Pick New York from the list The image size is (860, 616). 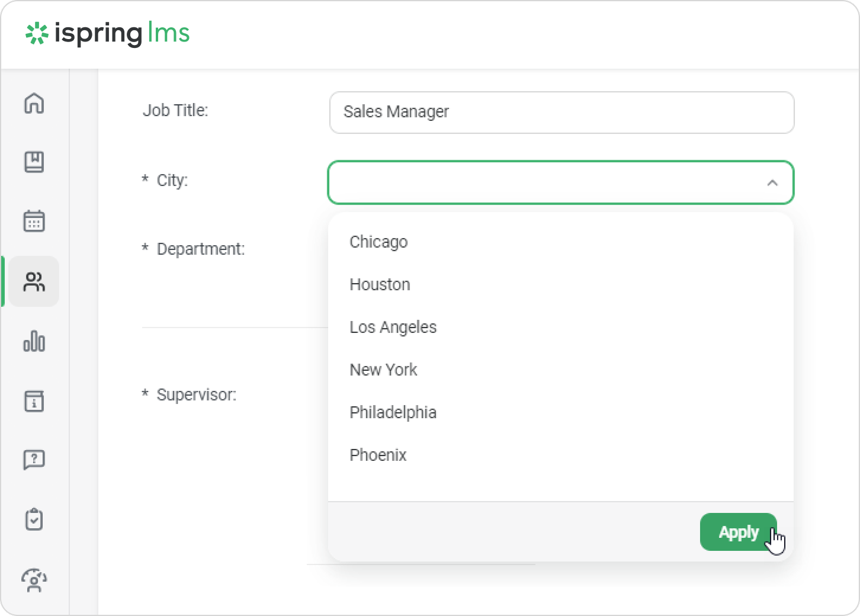pyautogui.click(x=383, y=370)
